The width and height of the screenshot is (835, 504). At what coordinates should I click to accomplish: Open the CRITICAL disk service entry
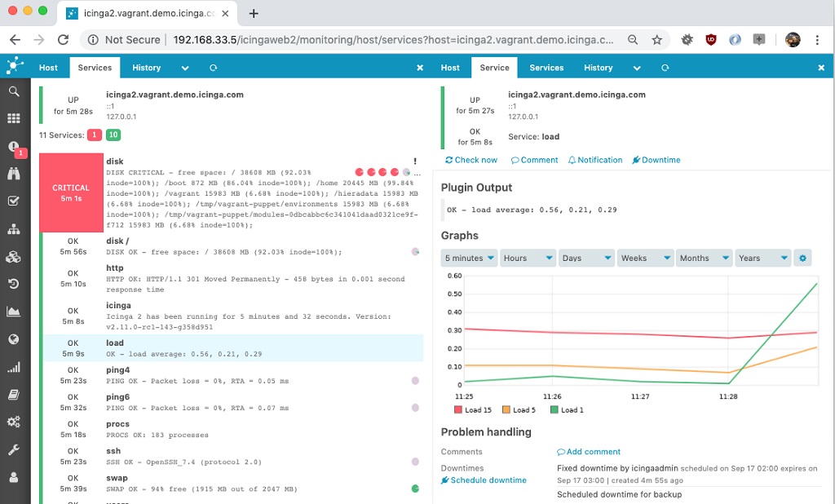232,192
